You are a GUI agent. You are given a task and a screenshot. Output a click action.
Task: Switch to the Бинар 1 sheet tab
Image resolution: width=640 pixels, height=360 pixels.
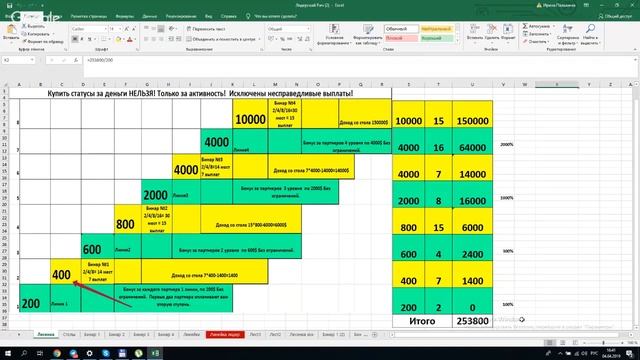tap(92, 335)
